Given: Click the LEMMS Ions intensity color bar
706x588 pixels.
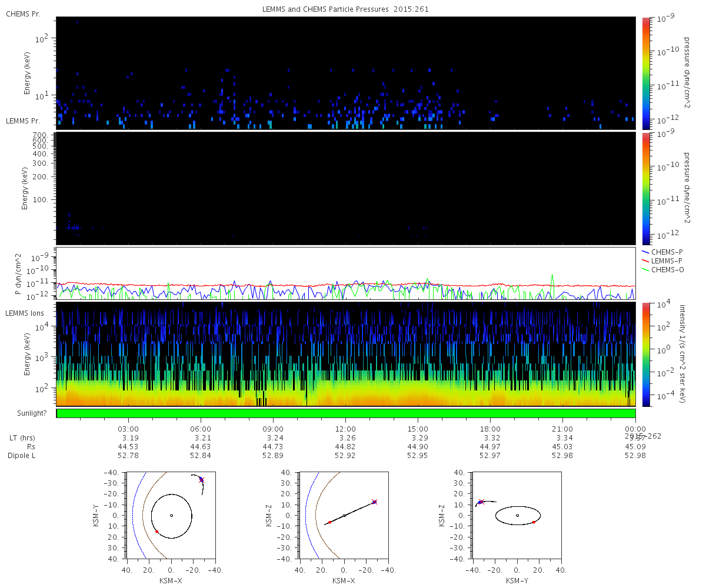Looking at the screenshot, I should click(645, 354).
